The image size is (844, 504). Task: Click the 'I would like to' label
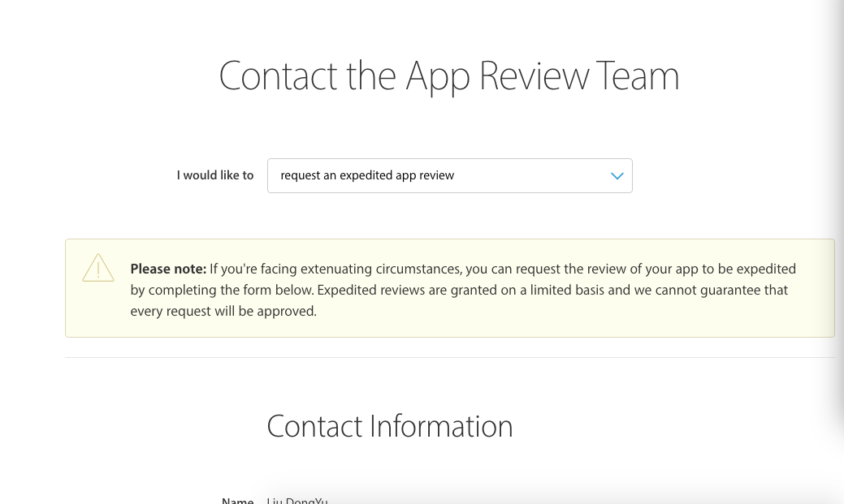click(x=214, y=175)
